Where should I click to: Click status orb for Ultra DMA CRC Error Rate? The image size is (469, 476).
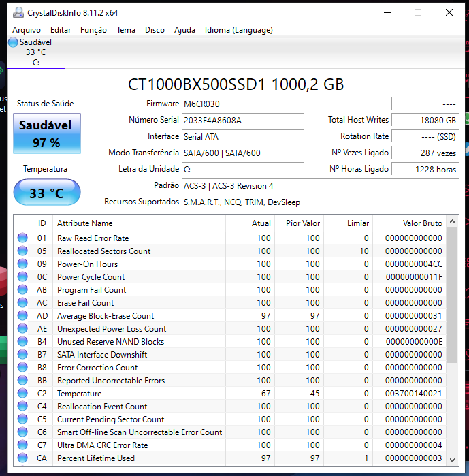click(x=22, y=445)
